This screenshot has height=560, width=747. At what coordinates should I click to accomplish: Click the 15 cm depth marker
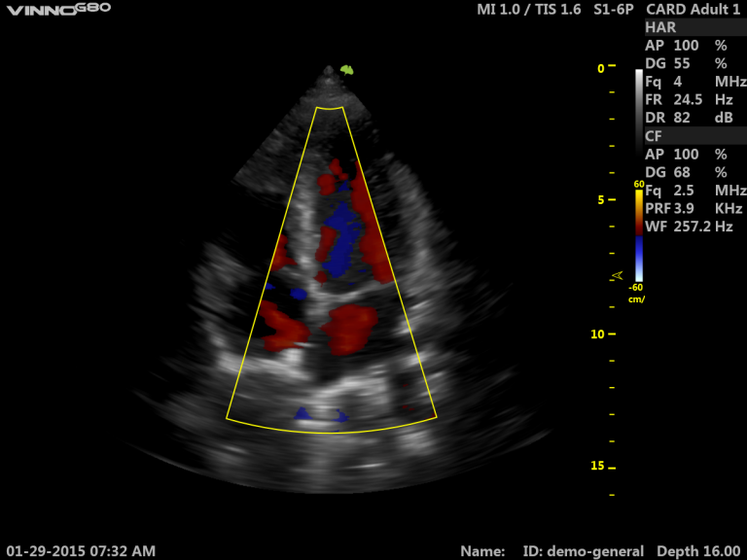click(x=597, y=466)
